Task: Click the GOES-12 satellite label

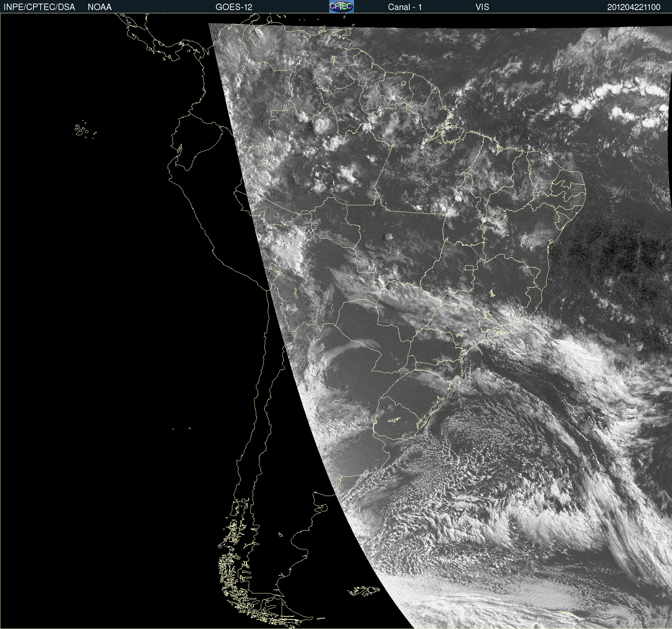Action: click(x=234, y=7)
